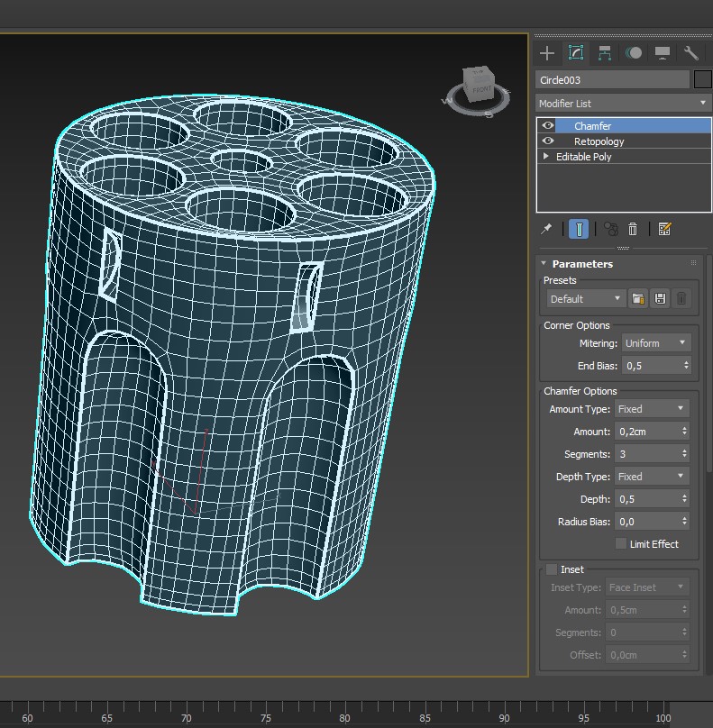The width and height of the screenshot is (713, 728).
Task: Hide the Chamfer modifier via eye icon
Action: click(548, 126)
